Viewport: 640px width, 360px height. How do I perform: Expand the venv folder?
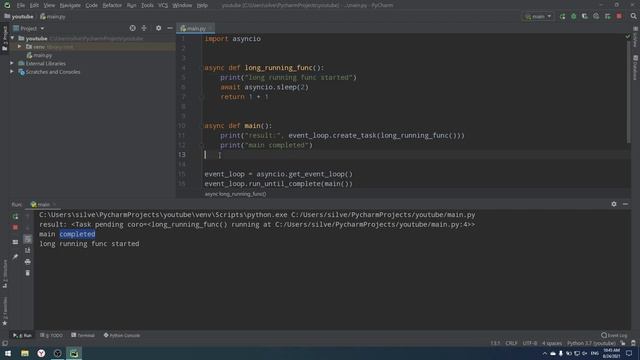[19, 47]
